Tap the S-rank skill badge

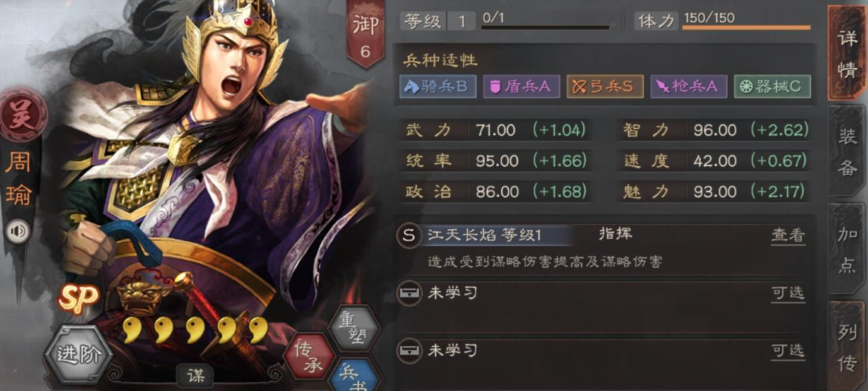tap(409, 236)
